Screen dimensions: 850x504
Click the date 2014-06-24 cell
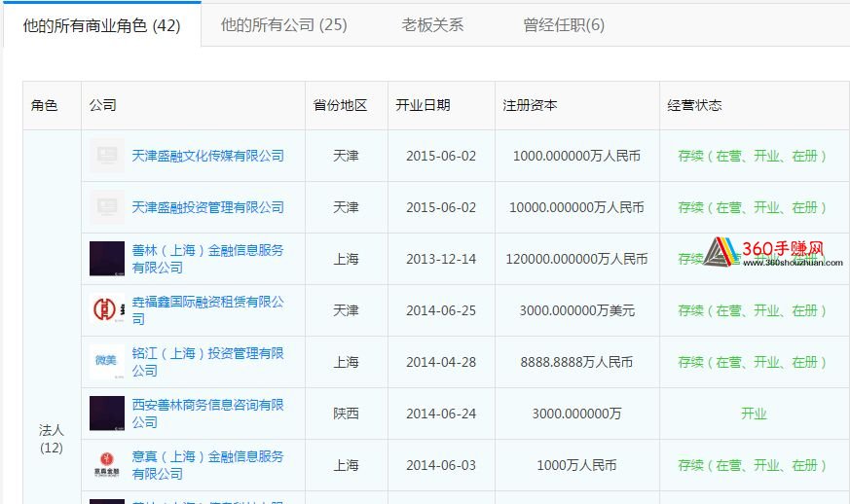tap(441, 414)
